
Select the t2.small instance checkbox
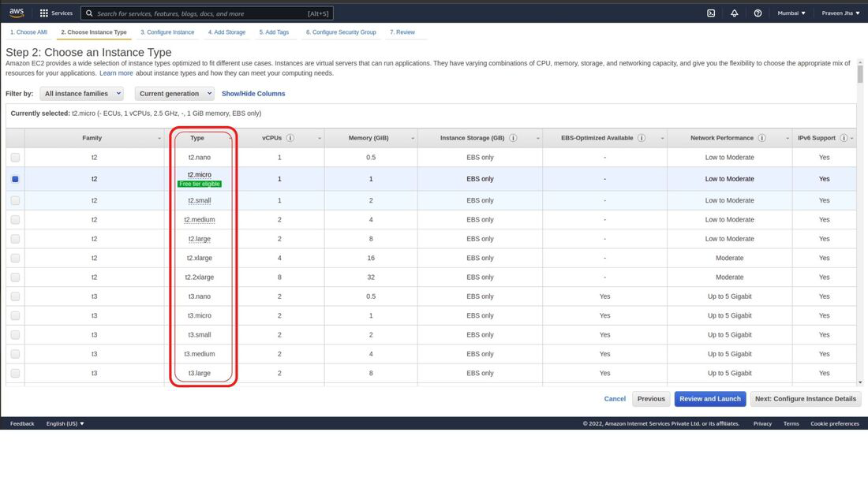[x=15, y=200]
